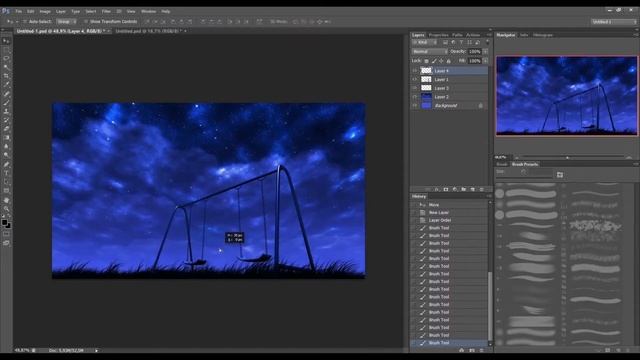The width and height of the screenshot is (640, 360).
Task: Click the Navigator preview thumbnail
Action: coord(567,96)
